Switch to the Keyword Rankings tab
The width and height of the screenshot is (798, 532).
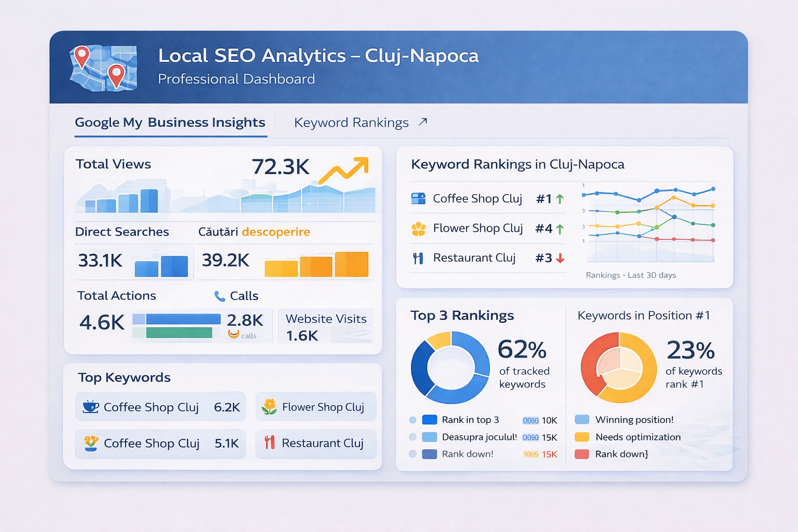click(351, 123)
